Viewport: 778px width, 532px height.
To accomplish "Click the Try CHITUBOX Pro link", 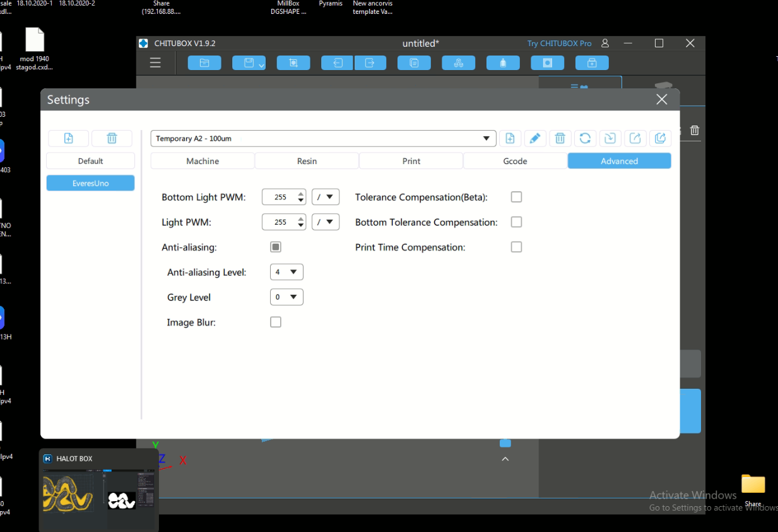I will point(559,44).
